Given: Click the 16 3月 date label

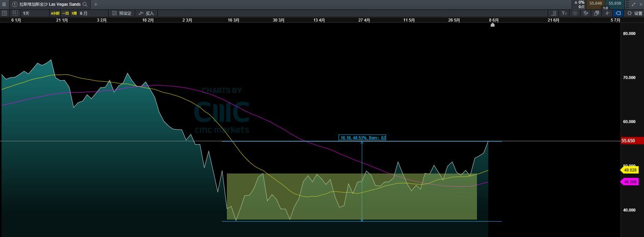Looking at the screenshot, I should tap(234, 20).
